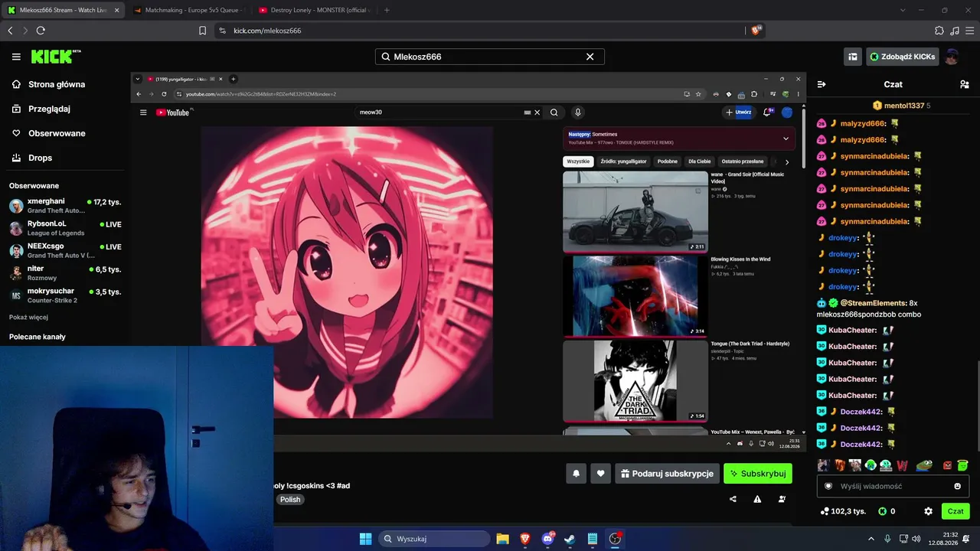Open Steam from taskbar
The image size is (980, 551).
point(570,539)
